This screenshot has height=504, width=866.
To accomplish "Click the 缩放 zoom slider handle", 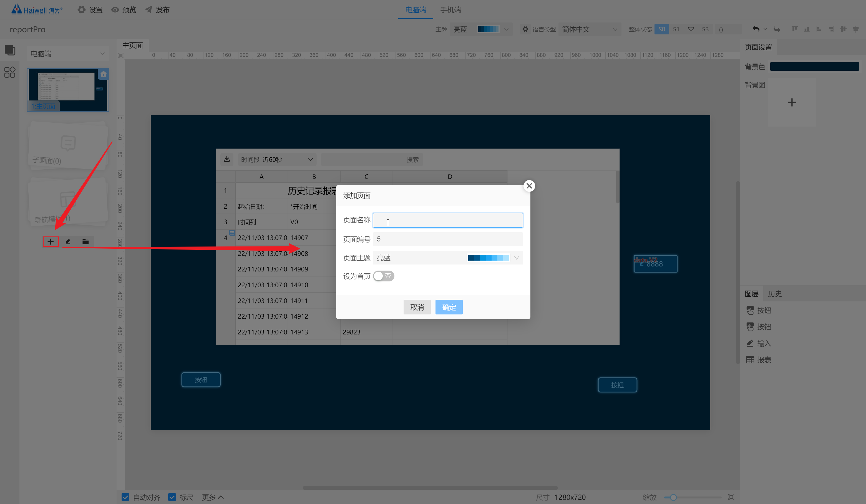I will (x=673, y=497).
